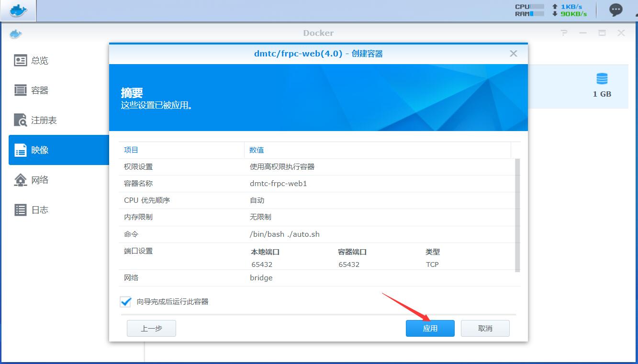
Task: Select the 命令 row label
Action: point(131,234)
